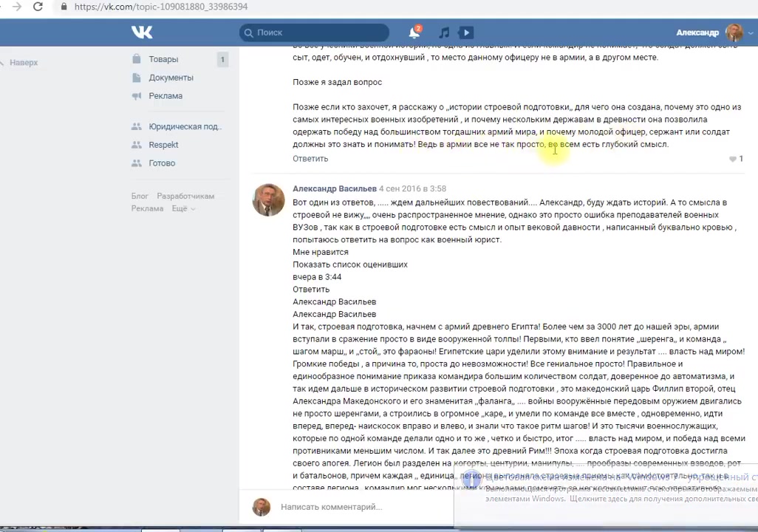Click the search magnifier icon
Viewport: 758px width, 532px height.
[x=248, y=33]
